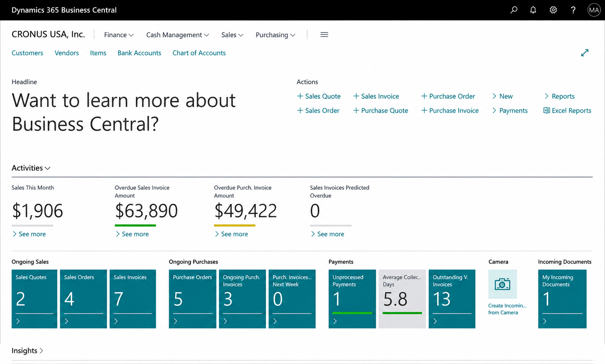Open the MA user account avatar
Viewport: 605px width, 364px height.
point(594,10)
